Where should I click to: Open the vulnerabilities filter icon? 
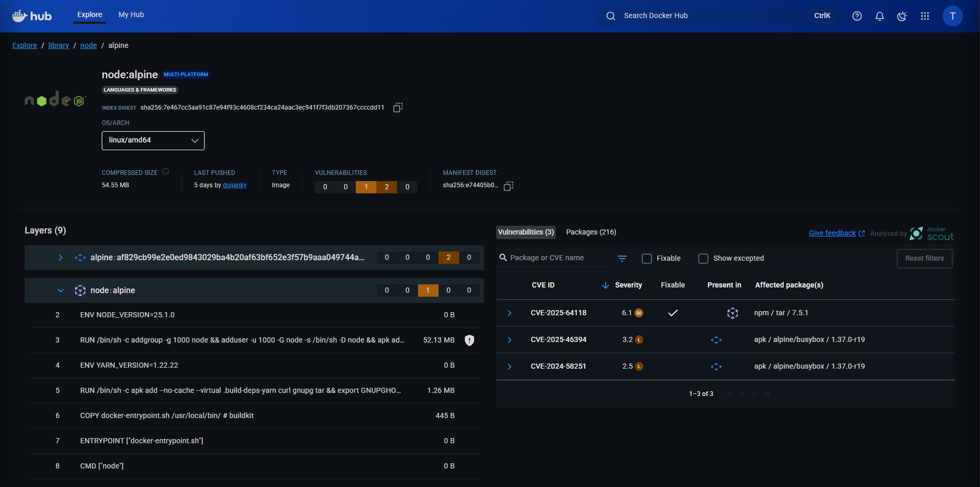[622, 258]
